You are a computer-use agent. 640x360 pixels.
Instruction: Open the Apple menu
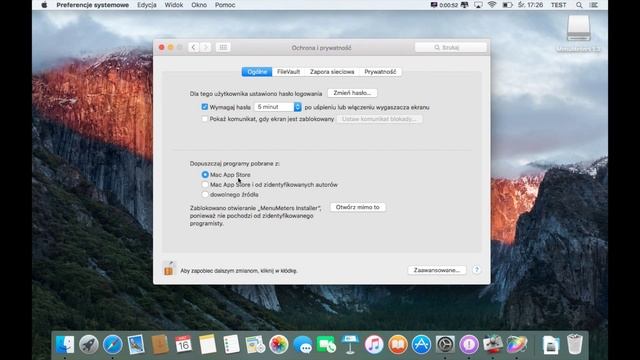tap(44, 5)
